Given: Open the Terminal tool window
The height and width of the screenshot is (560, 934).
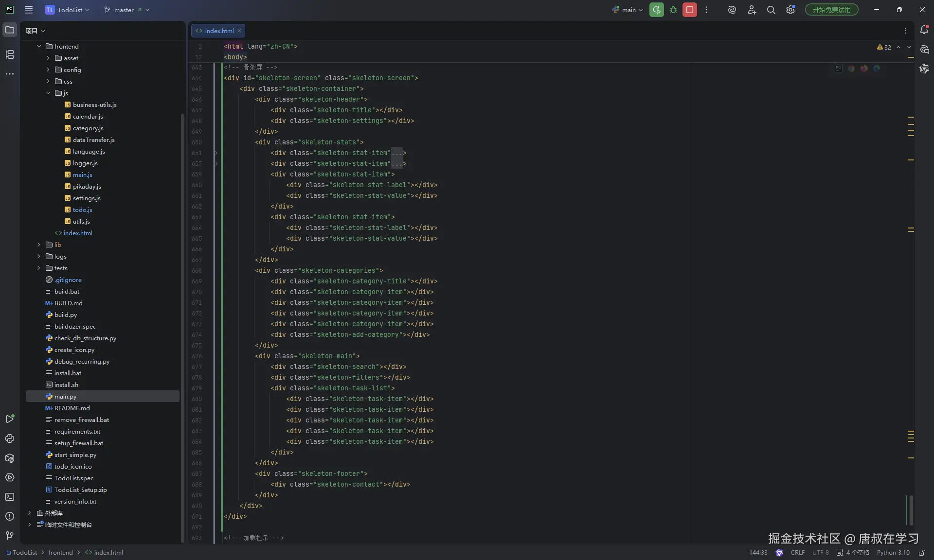Looking at the screenshot, I should tap(10, 497).
